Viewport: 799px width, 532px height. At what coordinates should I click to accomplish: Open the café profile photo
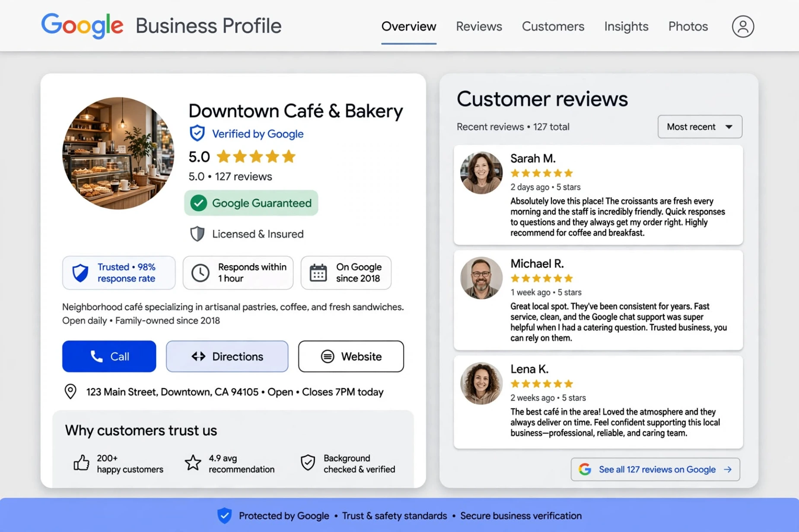(x=118, y=153)
